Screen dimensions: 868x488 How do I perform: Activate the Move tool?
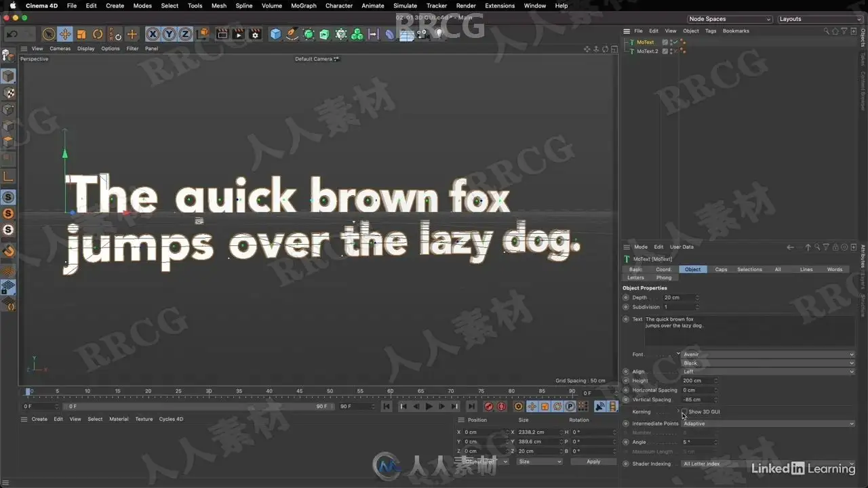click(x=65, y=34)
